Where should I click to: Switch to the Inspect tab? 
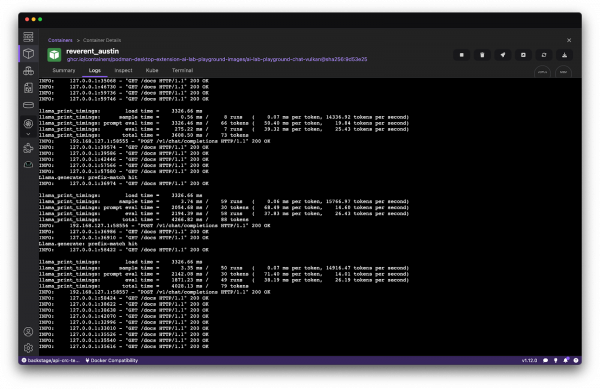(123, 70)
